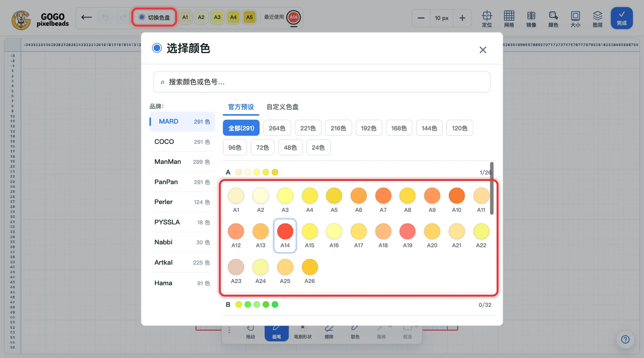Viewport: 644px width, 358px height.
Task: Select quick color A3 in toolbar
Action: [x=217, y=17]
